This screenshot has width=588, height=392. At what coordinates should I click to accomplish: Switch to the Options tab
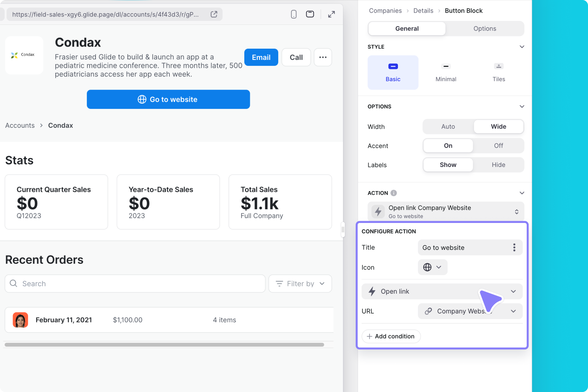click(x=484, y=29)
